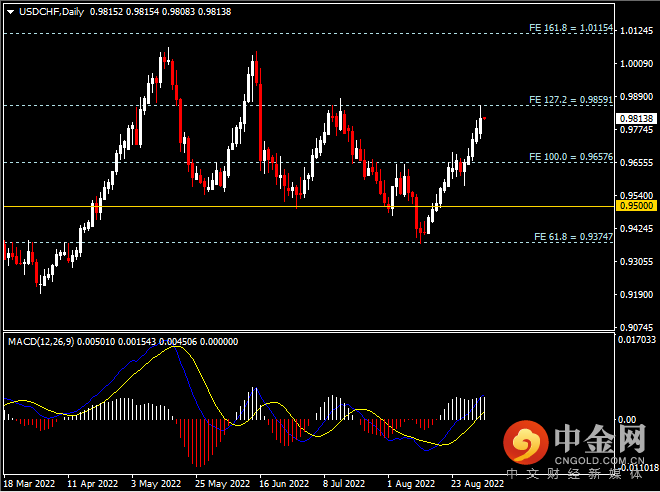The image size is (660, 492).
Task: Click the OHLC values 0.98152 0.98154 0.98083 0.98138
Action: tap(160, 12)
